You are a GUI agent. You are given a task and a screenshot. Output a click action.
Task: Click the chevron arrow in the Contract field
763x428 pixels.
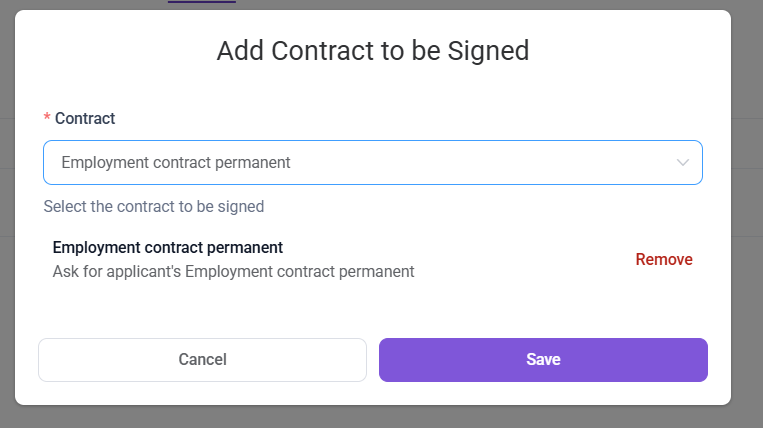683,162
